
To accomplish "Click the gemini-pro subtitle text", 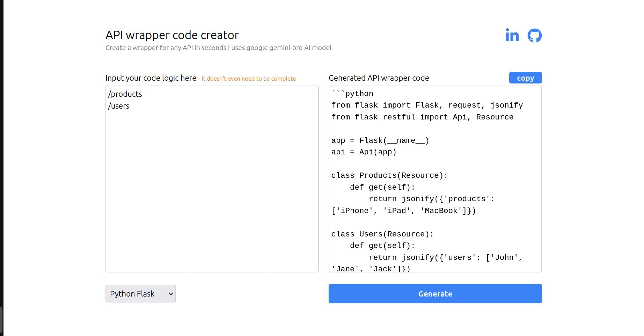I will (218, 48).
